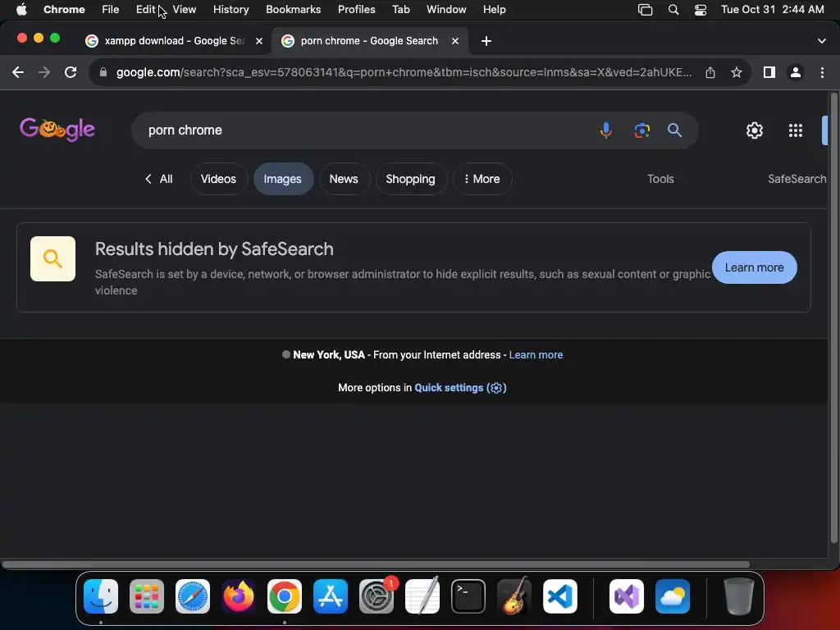Toggle the Chrome side panel icon

pyautogui.click(x=769, y=72)
